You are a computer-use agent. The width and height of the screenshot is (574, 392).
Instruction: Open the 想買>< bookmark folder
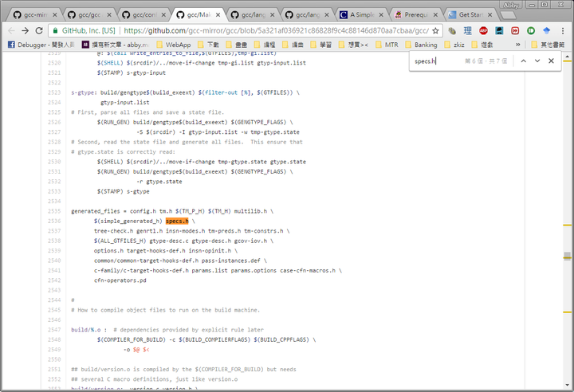pyautogui.click(x=354, y=45)
